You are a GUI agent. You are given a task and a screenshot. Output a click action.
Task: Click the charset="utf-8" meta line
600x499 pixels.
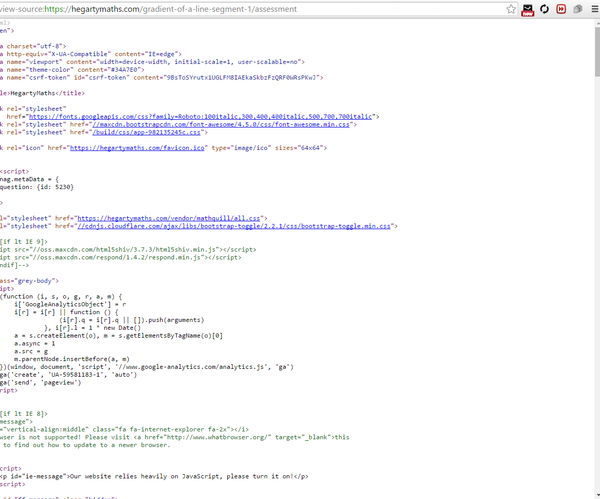[33, 46]
